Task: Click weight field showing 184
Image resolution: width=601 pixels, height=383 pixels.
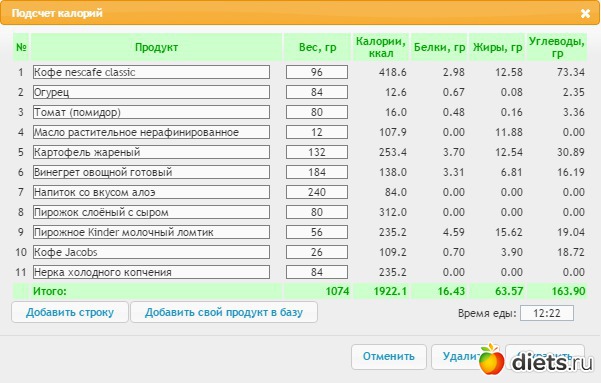Action: (317, 172)
